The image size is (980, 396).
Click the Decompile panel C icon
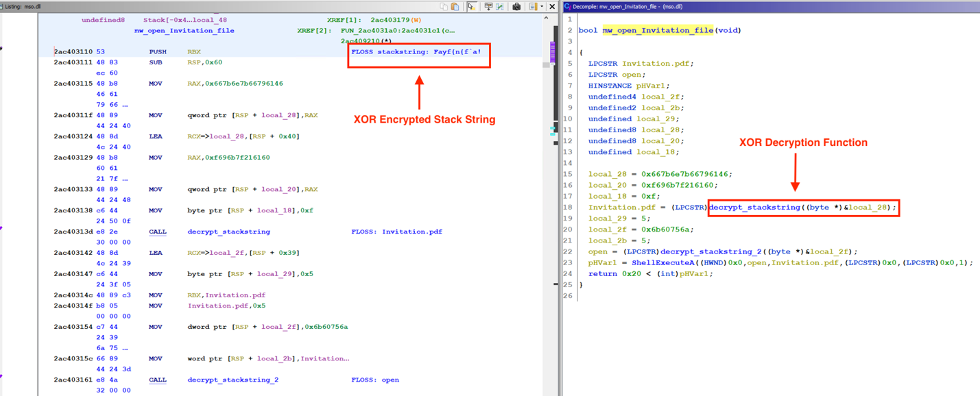568,7
